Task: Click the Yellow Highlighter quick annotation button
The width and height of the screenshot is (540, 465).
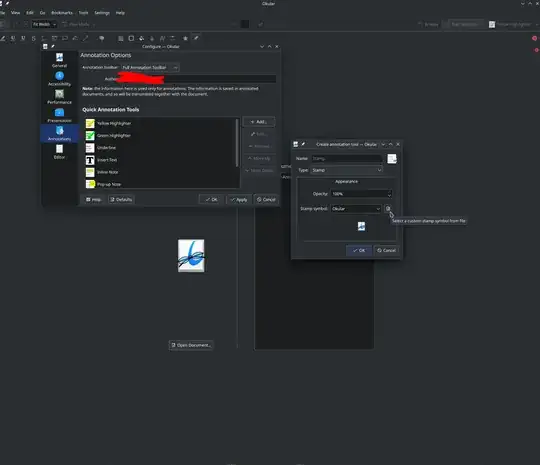Action: tap(510, 24)
